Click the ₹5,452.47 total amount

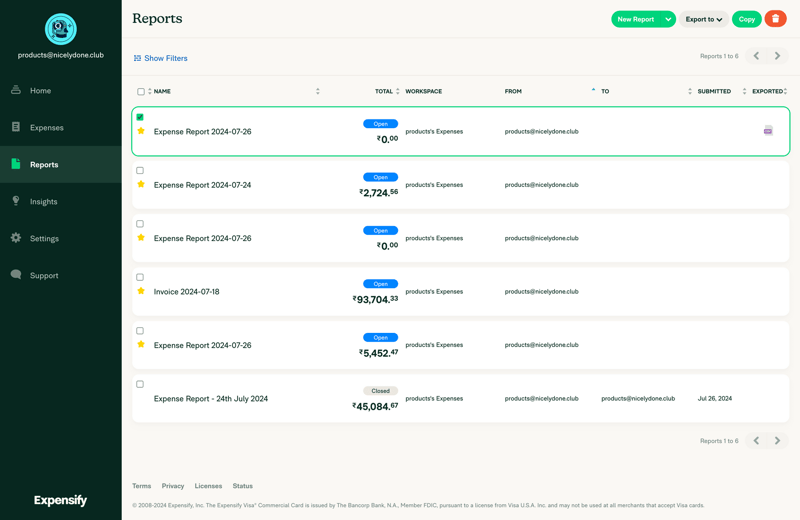point(378,353)
